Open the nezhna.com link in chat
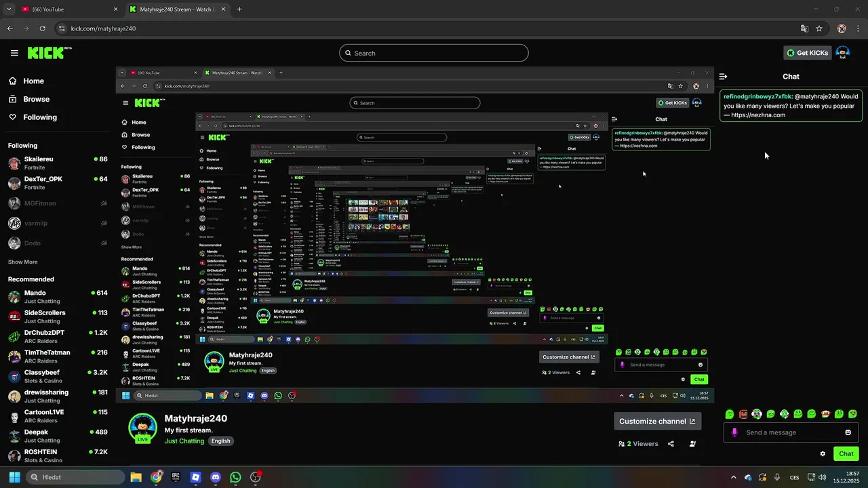This screenshot has height=488, width=868. click(x=758, y=115)
